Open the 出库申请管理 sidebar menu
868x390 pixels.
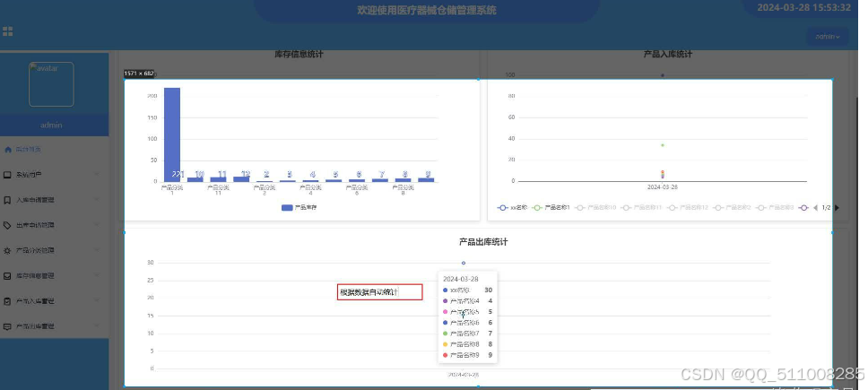point(54,225)
